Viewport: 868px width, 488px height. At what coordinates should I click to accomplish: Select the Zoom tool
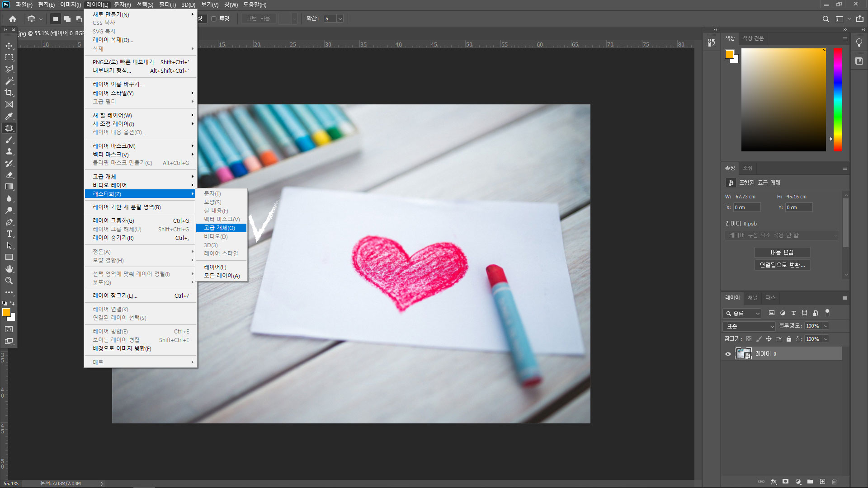(9, 281)
